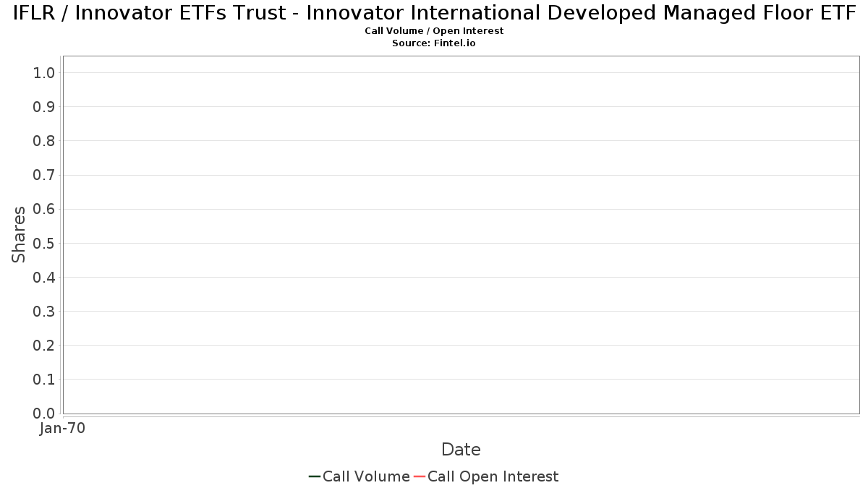Click the center of the empty plot area

pyautogui.click(x=461, y=234)
